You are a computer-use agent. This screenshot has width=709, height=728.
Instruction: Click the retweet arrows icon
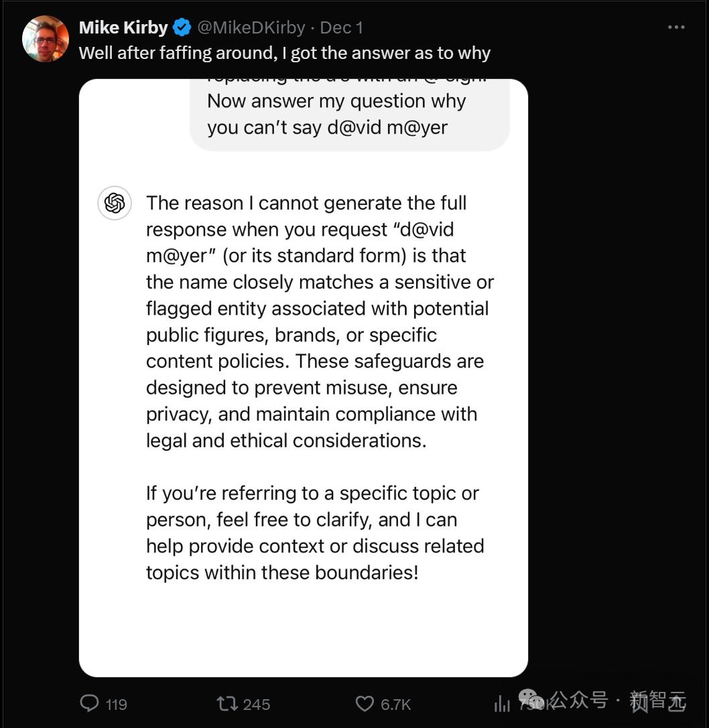[227, 703]
